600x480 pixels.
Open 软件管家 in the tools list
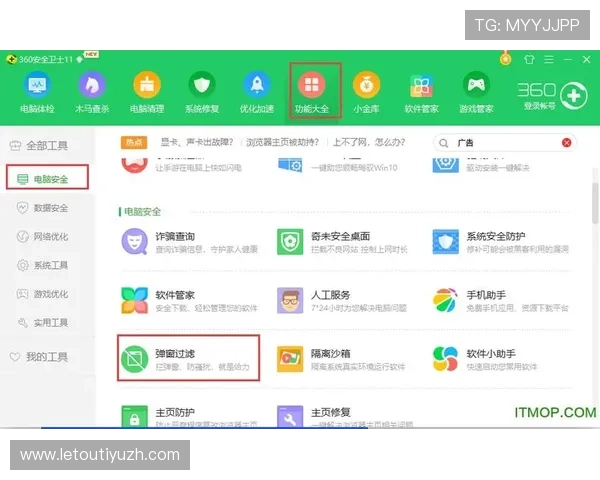(x=189, y=300)
